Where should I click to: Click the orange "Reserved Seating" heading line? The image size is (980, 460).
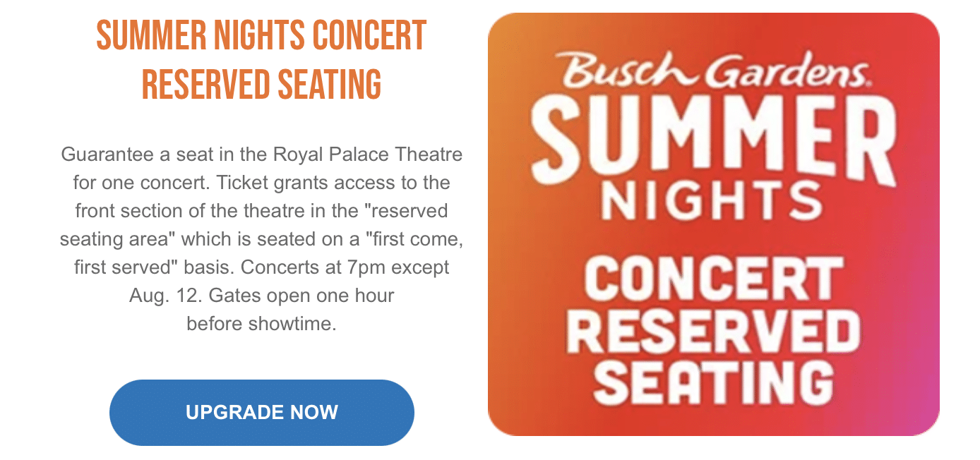pos(261,84)
